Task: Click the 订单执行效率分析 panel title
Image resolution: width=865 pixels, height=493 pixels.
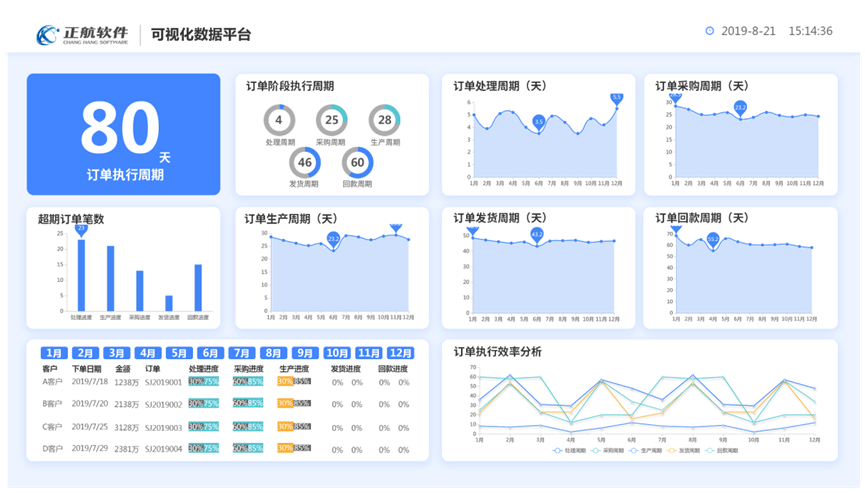Action: tap(498, 352)
